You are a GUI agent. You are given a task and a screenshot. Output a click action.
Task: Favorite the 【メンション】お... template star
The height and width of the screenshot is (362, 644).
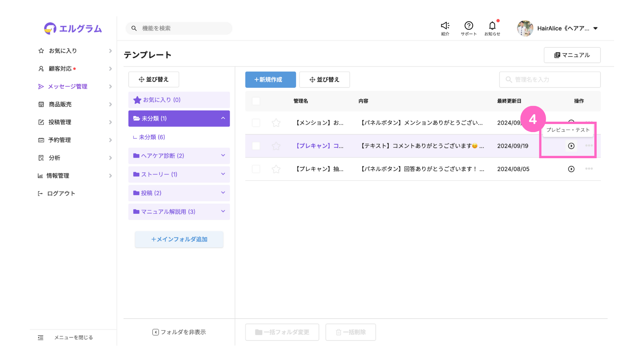click(x=276, y=123)
